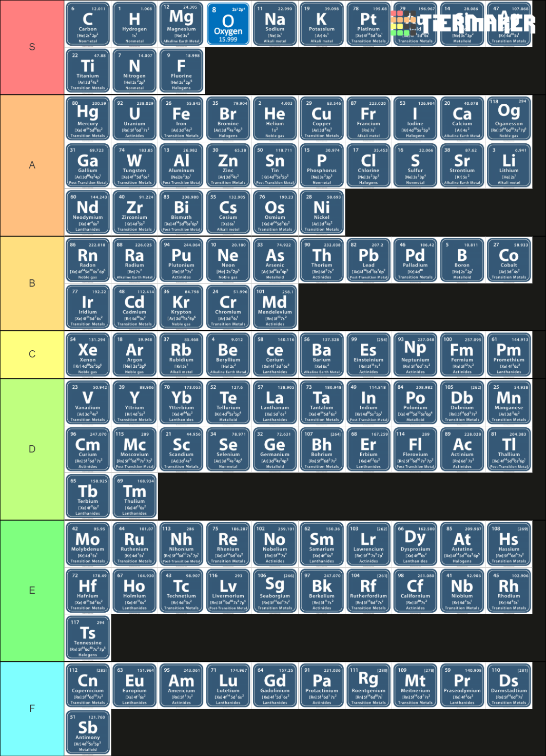The height and width of the screenshot is (756, 546).
Task: Select the Antimony tile in F tier
Action: point(87,731)
